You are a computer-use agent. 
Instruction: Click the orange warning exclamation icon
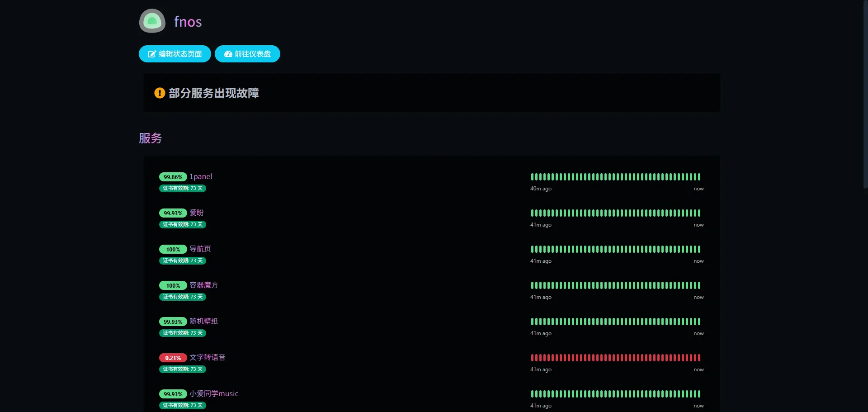(160, 93)
